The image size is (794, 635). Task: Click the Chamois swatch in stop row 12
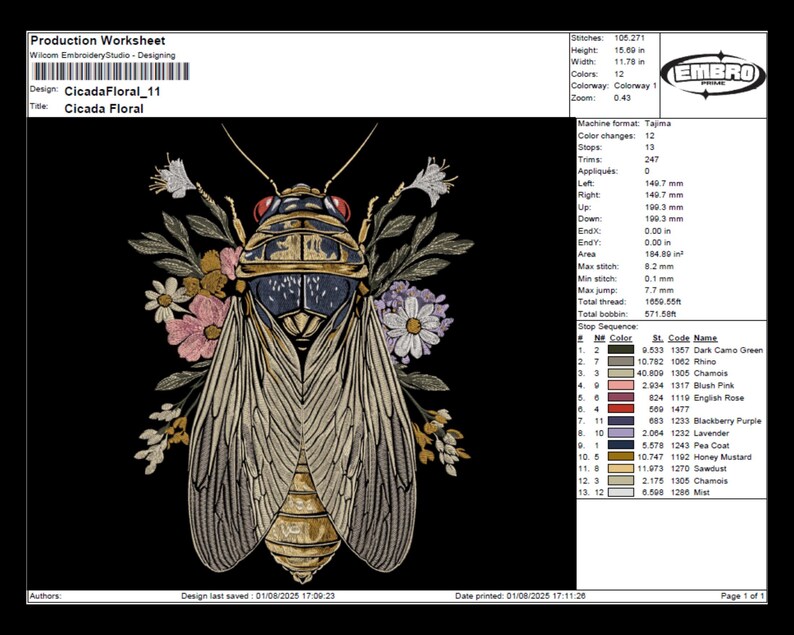tap(620, 481)
